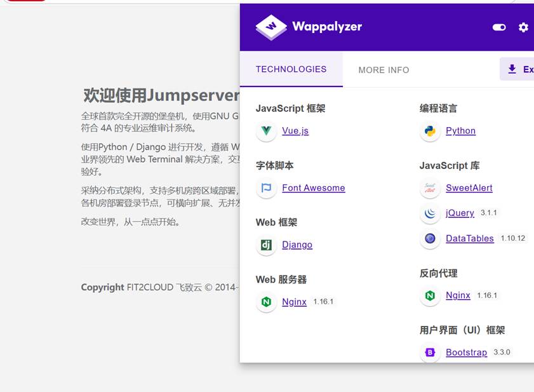
Task: Click the Export download button
Action: click(517, 69)
